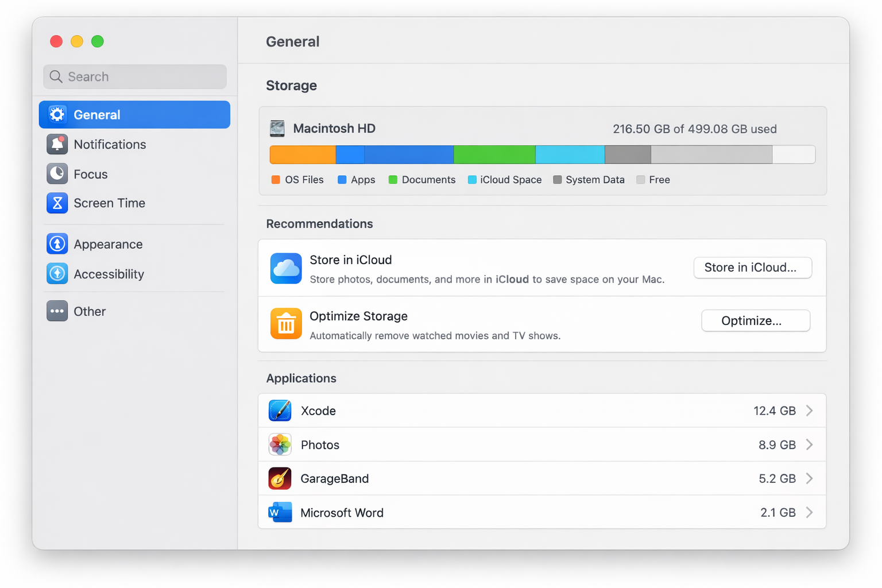The image size is (882, 588).
Task: Click the Screen Time hourglass icon
Action: point(57,203)
